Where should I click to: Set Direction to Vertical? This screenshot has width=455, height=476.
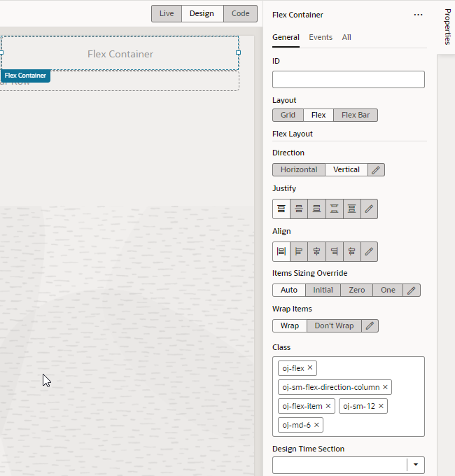346,169
